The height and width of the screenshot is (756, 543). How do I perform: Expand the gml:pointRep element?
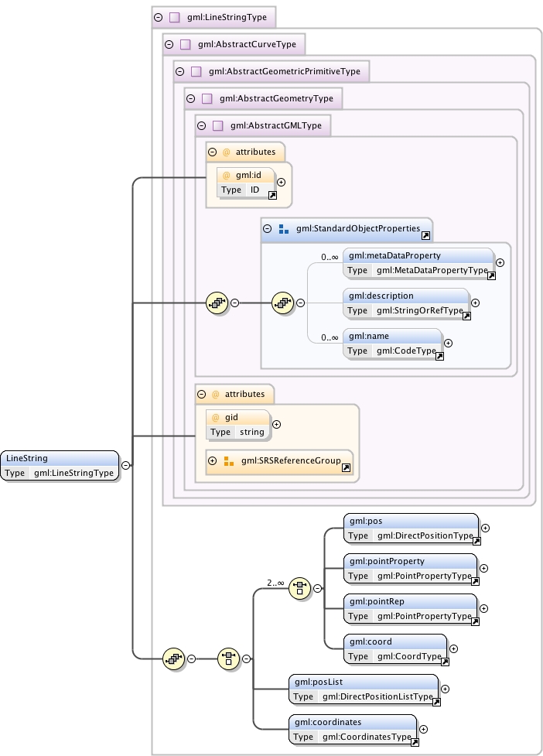tap(483, 608)
